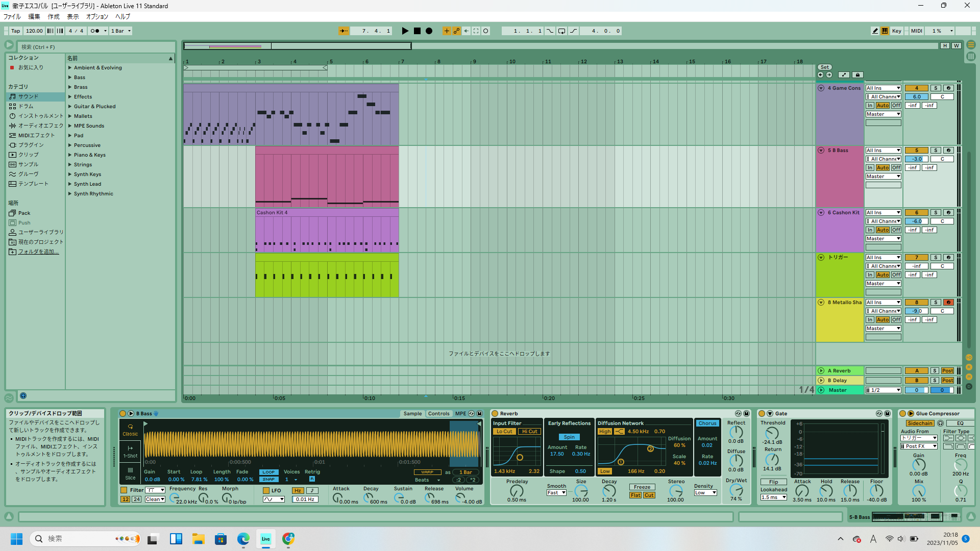This screenshot has width=980, height=551.
Task: Expand the Synth Lead category
Action: click(x=70, y=184)
